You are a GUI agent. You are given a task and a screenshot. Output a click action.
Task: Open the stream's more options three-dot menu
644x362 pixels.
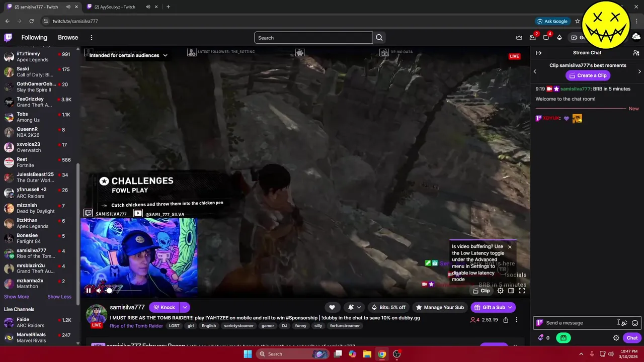516,320
